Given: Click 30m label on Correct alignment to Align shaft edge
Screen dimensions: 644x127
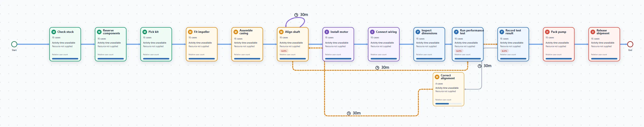Looking at the screenshot, I should (x=356, y=113).
